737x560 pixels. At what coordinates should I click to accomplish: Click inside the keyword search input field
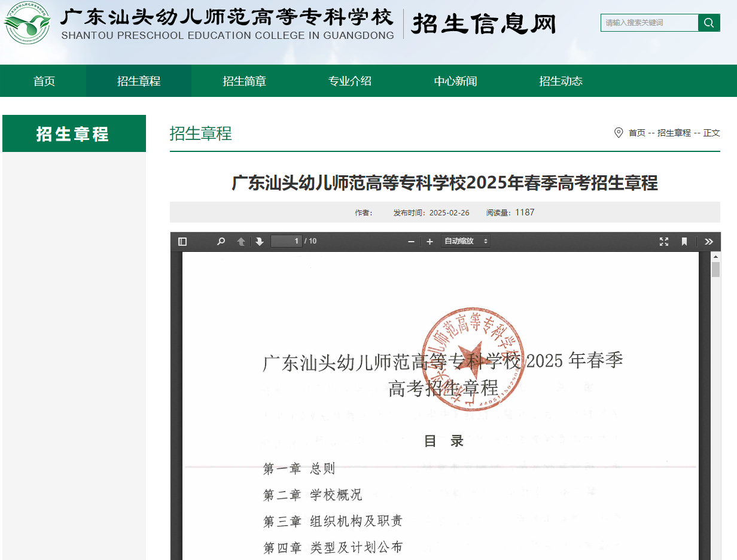[649, 22]
